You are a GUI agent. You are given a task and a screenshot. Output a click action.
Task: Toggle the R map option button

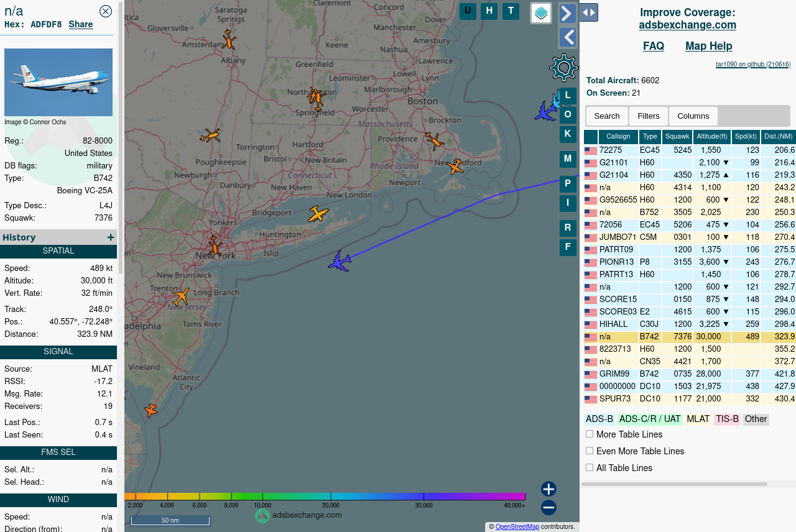pyautogui.click(x=568, y=228)
